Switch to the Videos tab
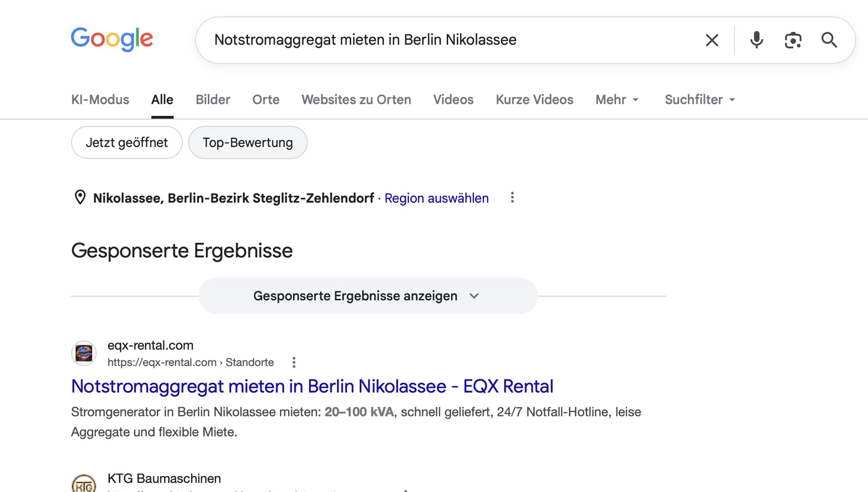 tap(454, 99)
